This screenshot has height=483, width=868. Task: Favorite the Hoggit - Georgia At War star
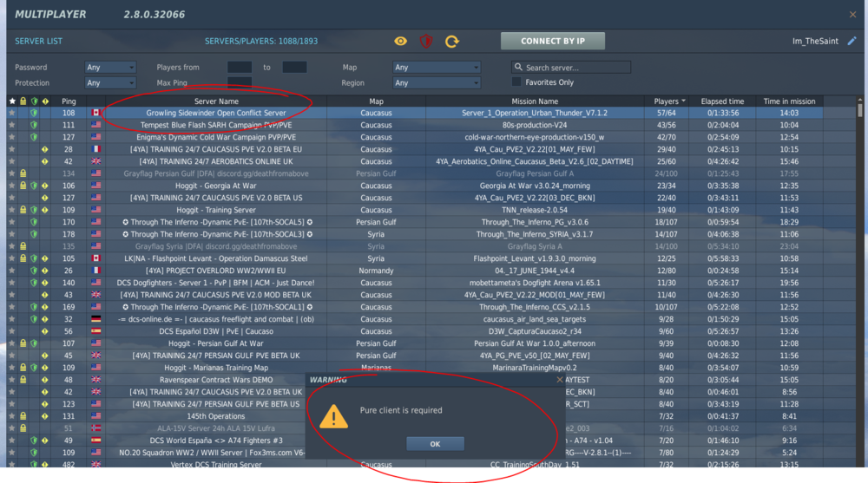click(12, 186)
